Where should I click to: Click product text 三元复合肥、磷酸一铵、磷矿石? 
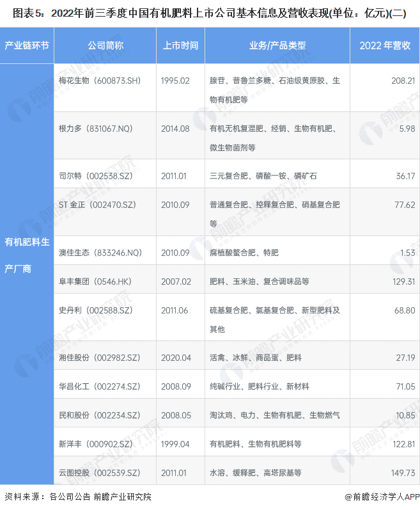(263, 176)
